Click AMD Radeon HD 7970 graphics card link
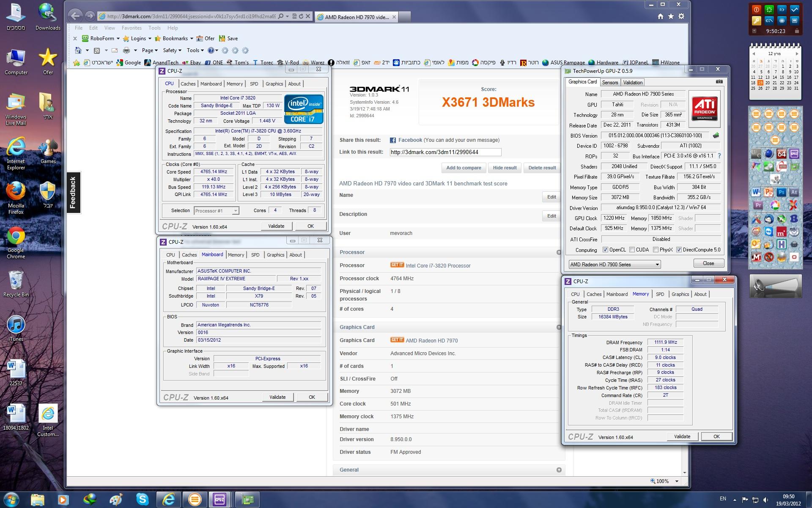Screen dimensions: 812x508 pyautogui.click(x=432, y=340)
